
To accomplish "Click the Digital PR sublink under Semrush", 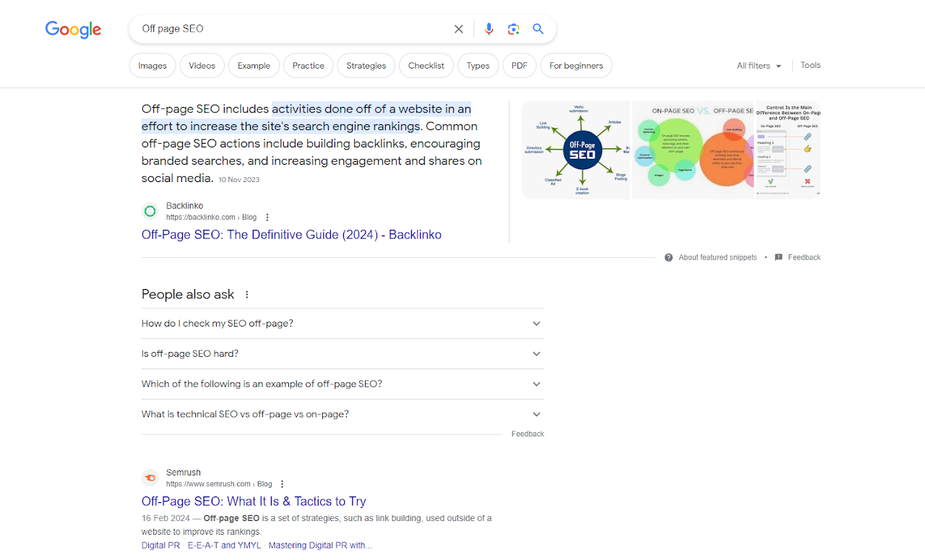I will click(x=160, y=545).
